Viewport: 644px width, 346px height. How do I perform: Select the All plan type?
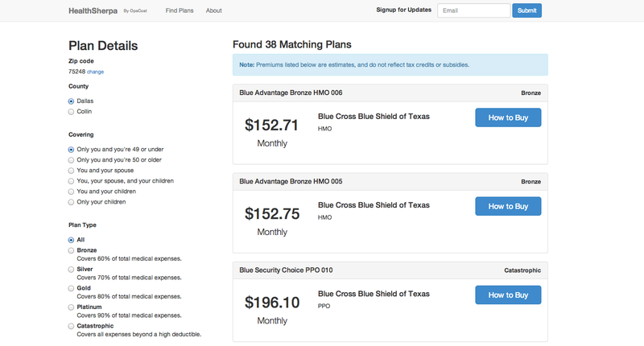(x=71, y=240)
